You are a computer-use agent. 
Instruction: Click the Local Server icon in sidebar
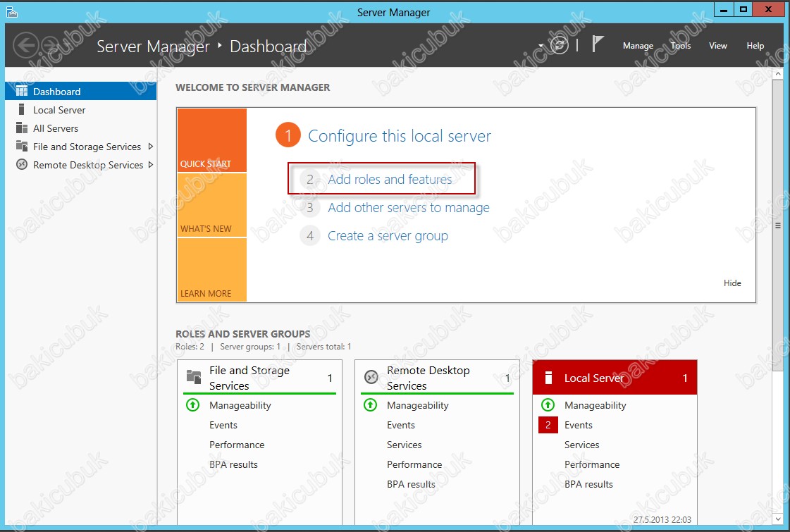21,110
